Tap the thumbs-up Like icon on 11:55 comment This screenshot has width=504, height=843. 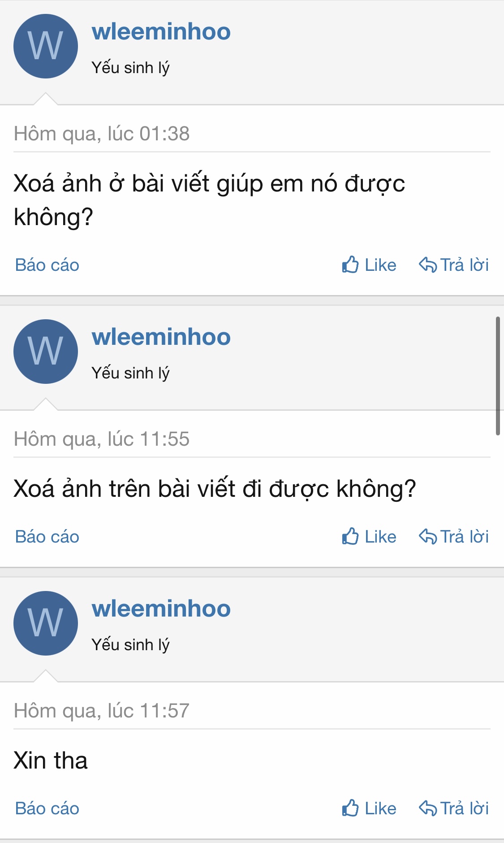point(350,536)
